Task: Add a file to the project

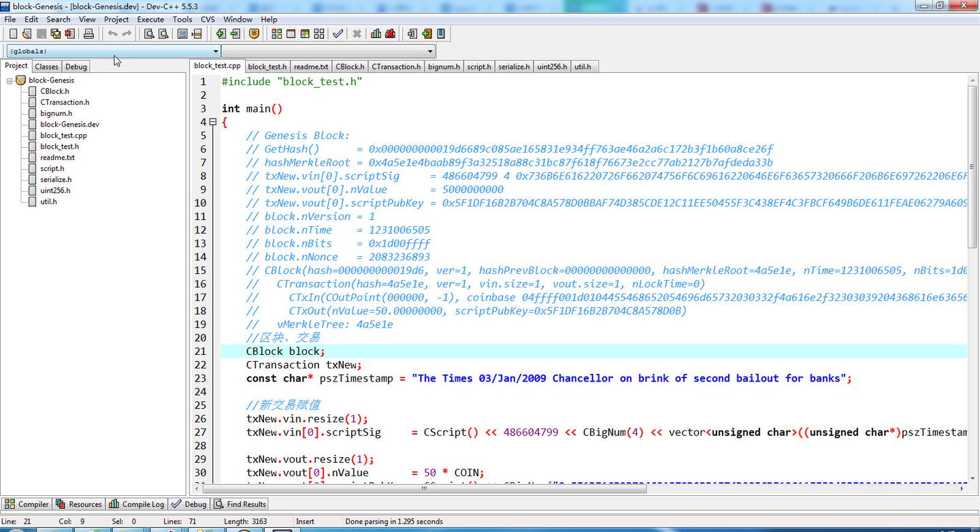Action: pyautogui.click(x=220, y=33)
